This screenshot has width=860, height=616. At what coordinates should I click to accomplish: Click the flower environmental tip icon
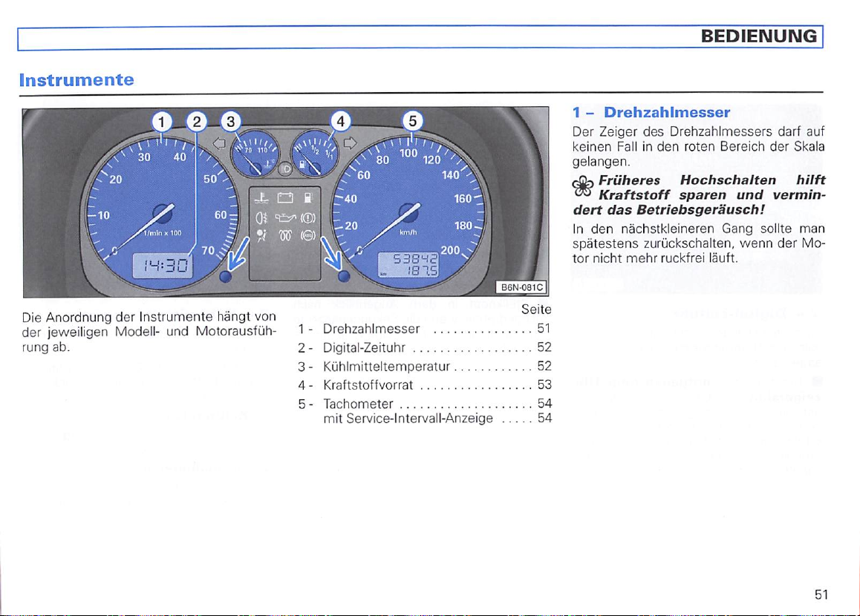(x=582, y=188)
